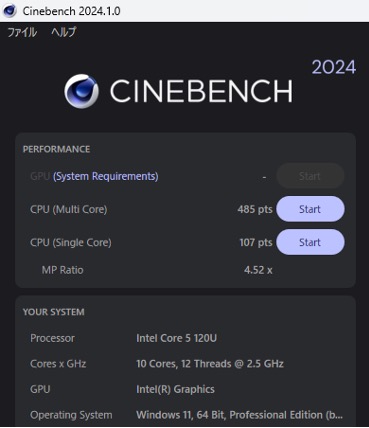Viewport: 369px width, 428px height.
Task: Click the CPU (Single Core) label
Action: 71,242
